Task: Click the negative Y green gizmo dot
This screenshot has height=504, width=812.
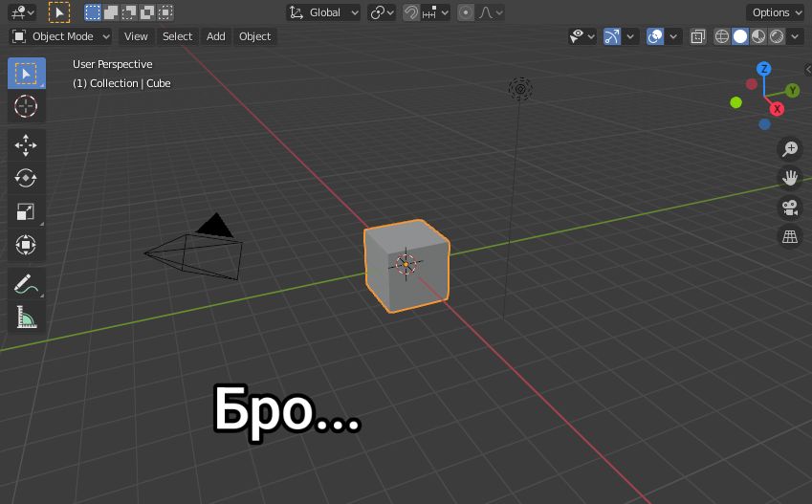Action: pos(735,102)
